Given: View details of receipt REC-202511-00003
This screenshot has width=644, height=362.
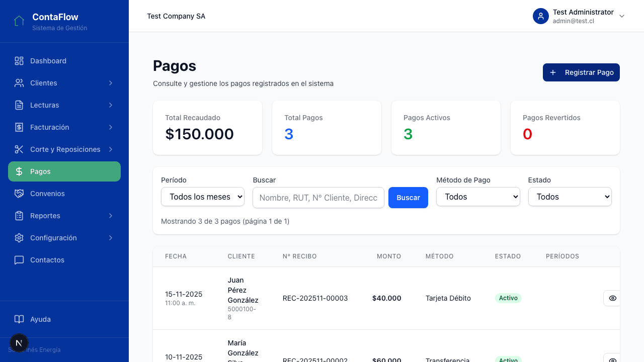Looking at the screenshot, I should click(612, 298).
